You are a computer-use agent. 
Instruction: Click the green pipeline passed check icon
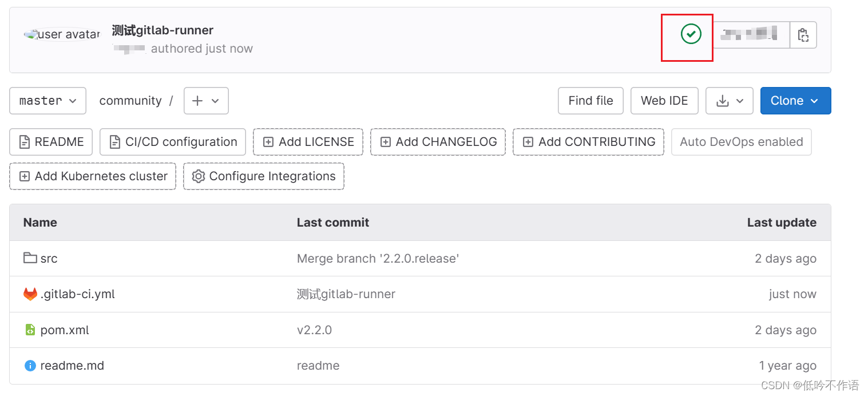coord(692,34)
